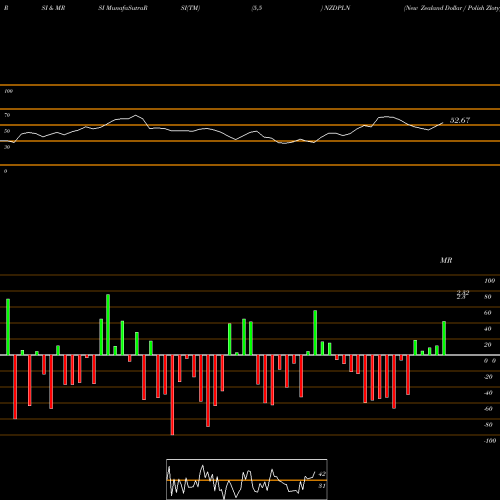
Task: Click the MR axis label -40
Action: point(488,393)
